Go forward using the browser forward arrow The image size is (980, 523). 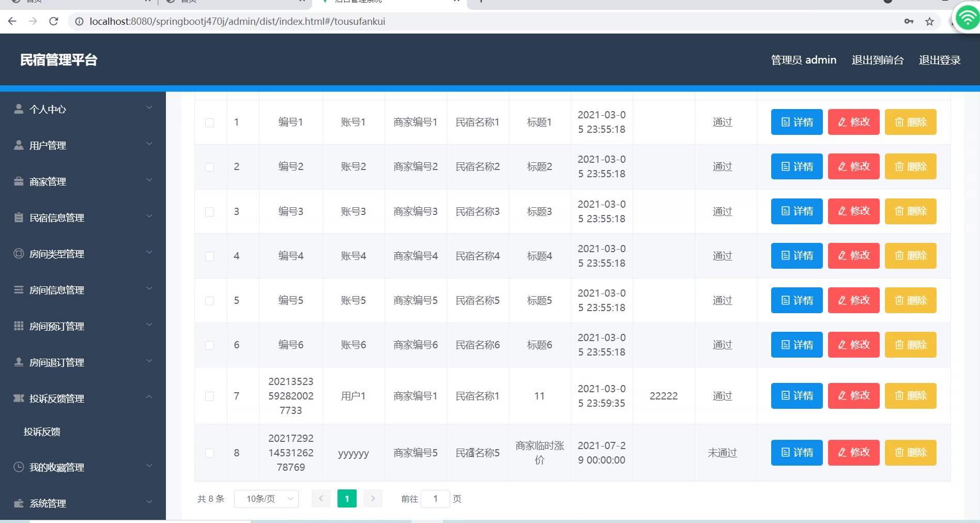coord(33,21)
